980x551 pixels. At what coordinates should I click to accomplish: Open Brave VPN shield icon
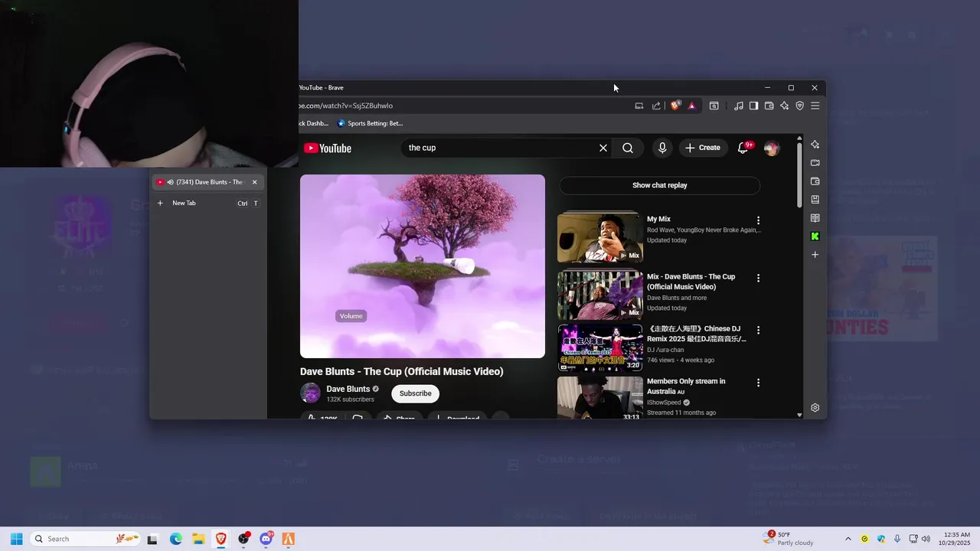click(800, 106)
